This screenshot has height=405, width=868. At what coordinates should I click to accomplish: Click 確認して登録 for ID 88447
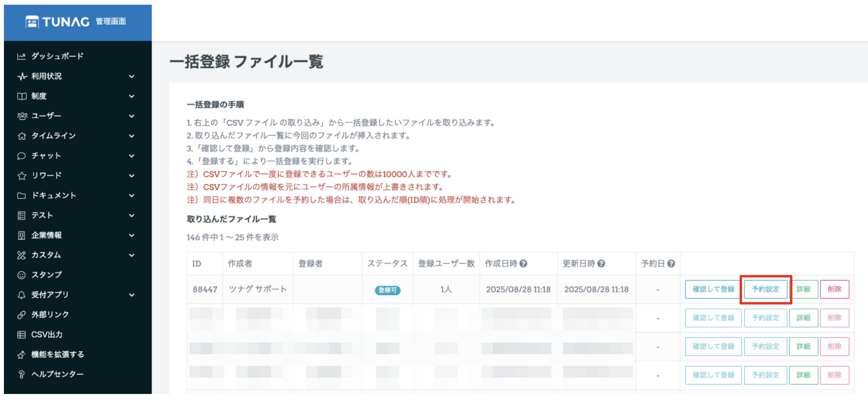(x=713, y=289)
